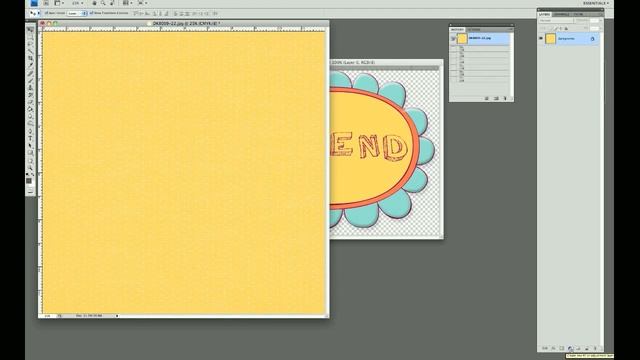This screenshot has width=640, height=360.
Task: Select the Gradient tool
Action: 31,109
